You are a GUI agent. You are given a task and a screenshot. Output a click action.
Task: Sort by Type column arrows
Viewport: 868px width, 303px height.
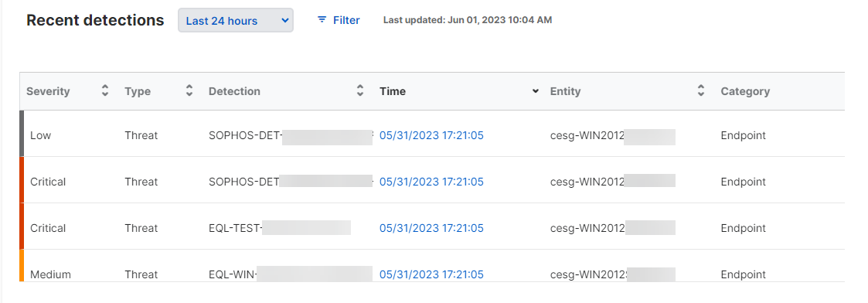[x=189, y=91]
